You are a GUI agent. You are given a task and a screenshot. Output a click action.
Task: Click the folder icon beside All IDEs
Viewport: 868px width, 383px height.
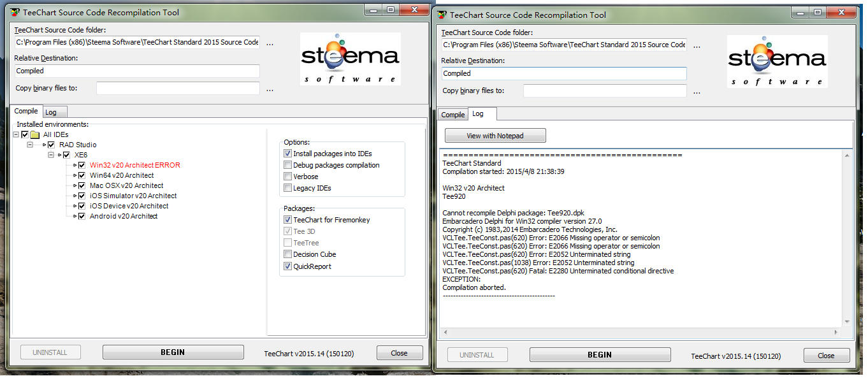pos(35,134)
